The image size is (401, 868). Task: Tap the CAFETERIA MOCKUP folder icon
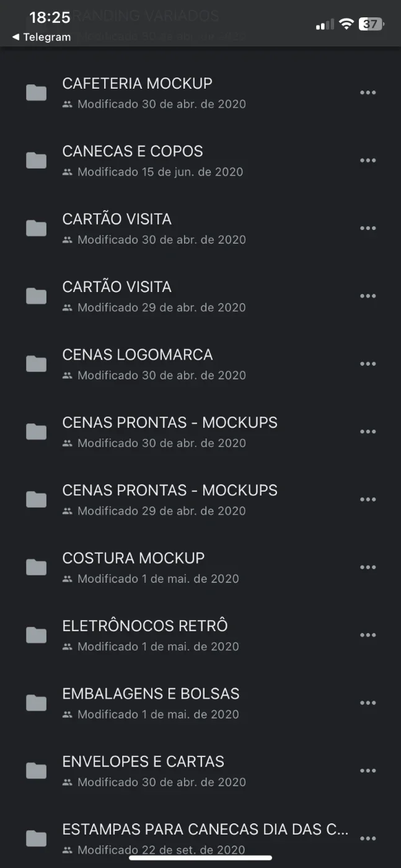click(x=37, y=93)
